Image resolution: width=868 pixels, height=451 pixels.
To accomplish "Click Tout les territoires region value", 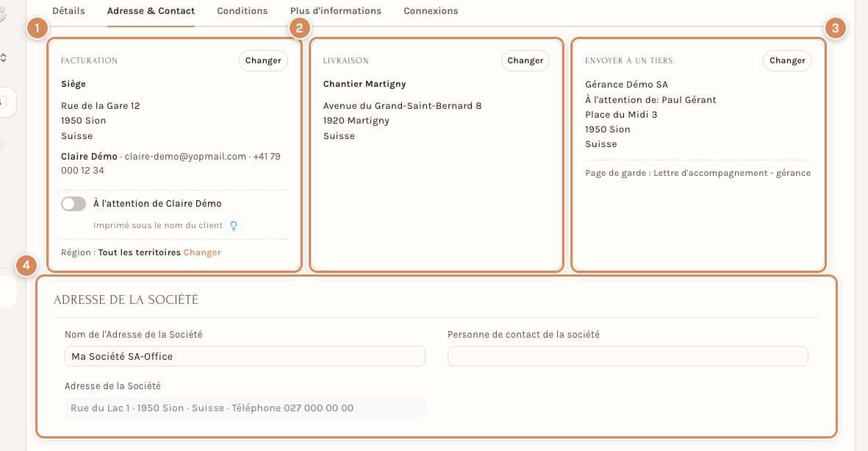I will (x=140, y=252).
